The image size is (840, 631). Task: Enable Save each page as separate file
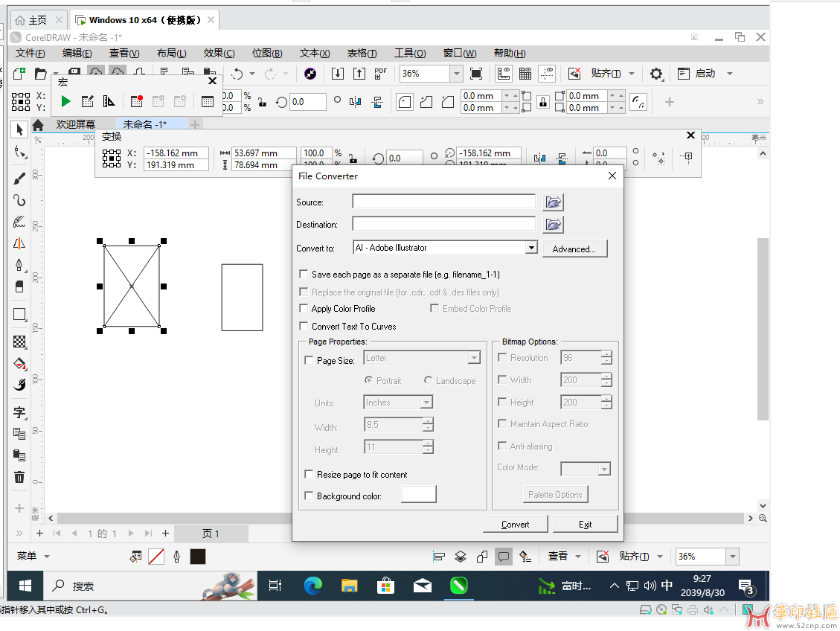pos(304,275)
